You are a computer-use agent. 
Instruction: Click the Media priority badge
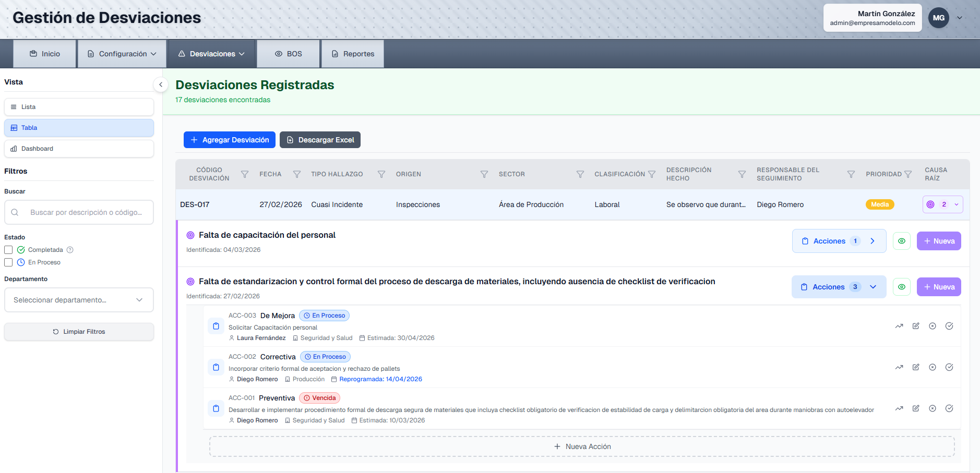point(880,204)
